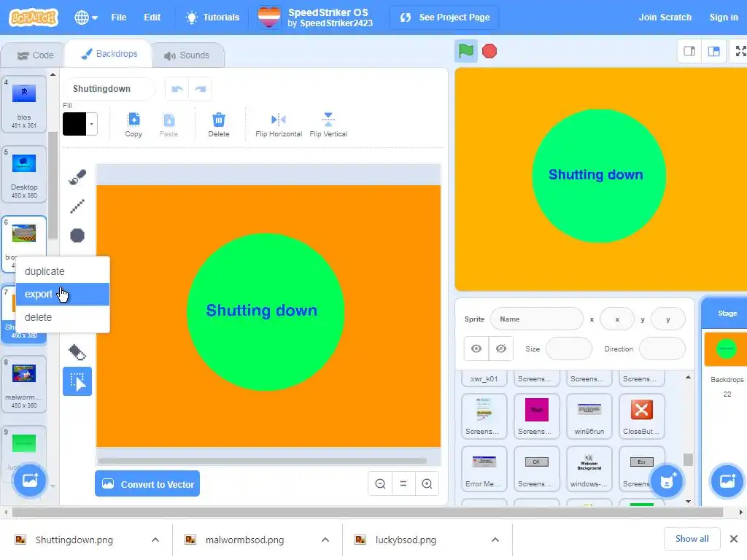
Task: Select the windows-... sprite
Action: [x=589, y=469]
